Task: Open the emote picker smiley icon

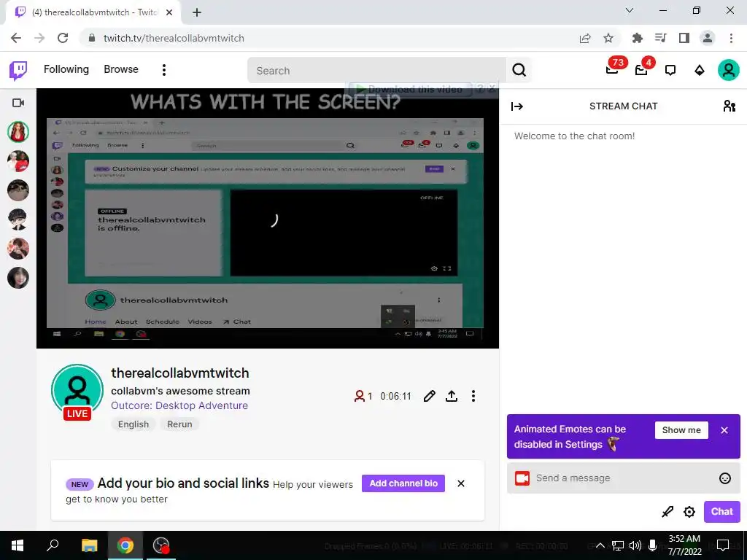Action: pyautogui.click(x=724, y=478)
